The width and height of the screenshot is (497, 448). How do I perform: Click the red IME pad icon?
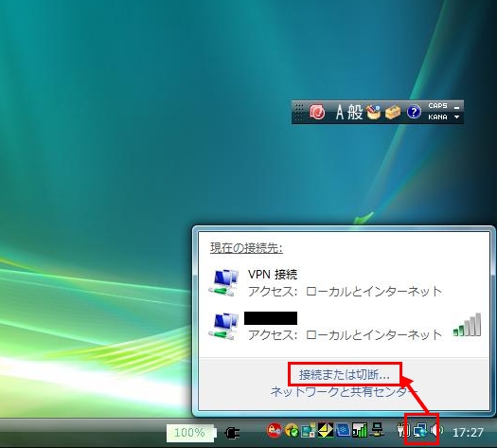(317, 112)
